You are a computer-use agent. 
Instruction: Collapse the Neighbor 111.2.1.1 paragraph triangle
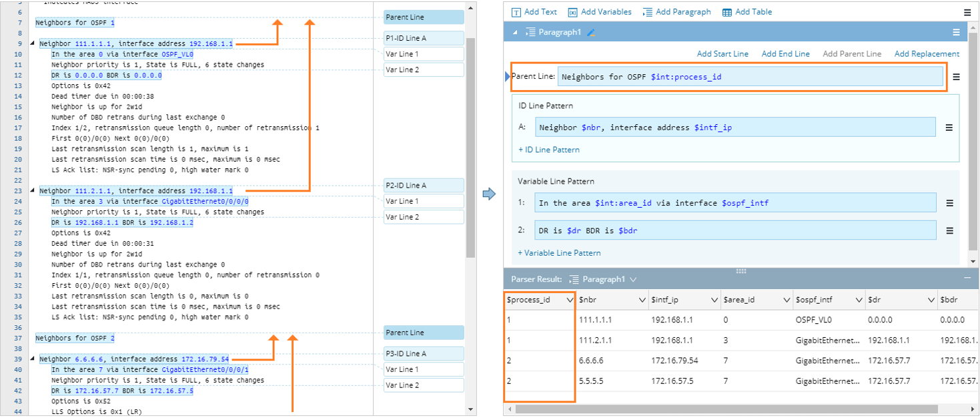[x=33, y=191]
